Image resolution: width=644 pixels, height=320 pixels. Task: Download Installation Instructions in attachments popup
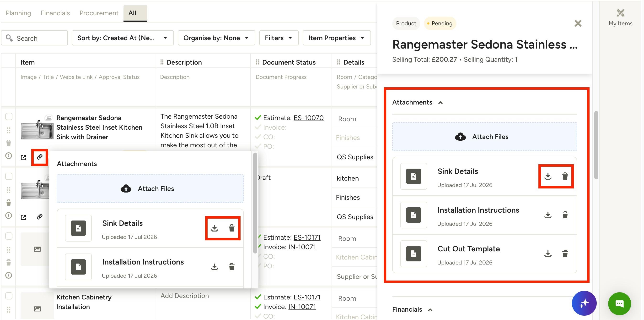click(x=214, y=267)
